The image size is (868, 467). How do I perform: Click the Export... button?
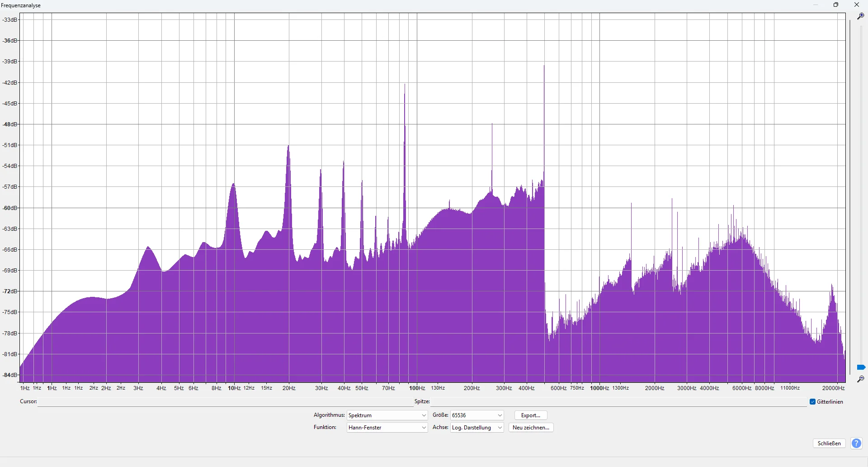click(x=531, y=415)
